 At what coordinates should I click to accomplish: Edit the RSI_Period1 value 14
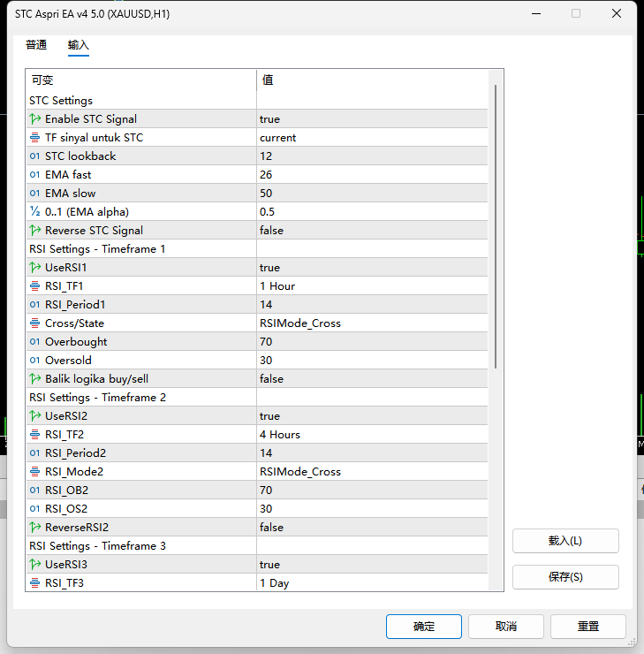pyautogui.click(x=372, y=305)
